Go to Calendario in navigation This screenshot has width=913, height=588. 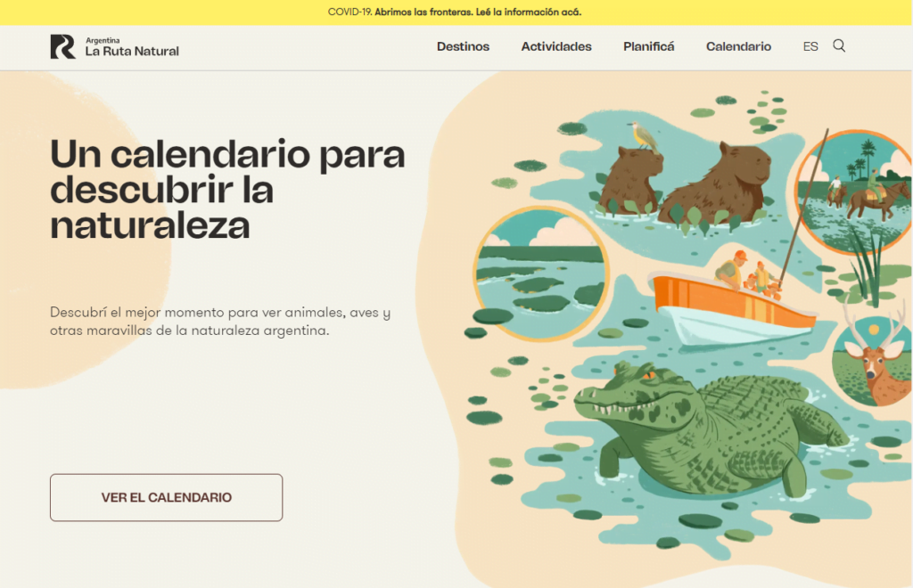pos(738,46)
